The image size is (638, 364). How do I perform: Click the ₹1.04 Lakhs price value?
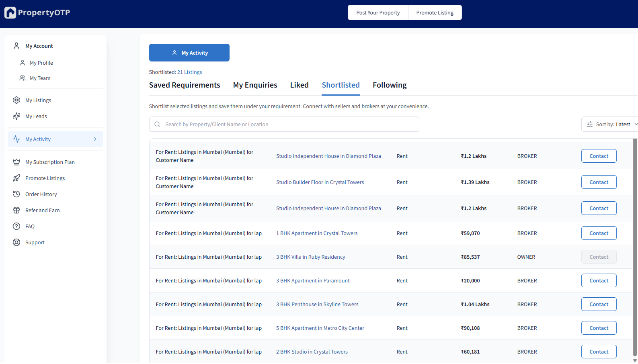tap(475, 304)
